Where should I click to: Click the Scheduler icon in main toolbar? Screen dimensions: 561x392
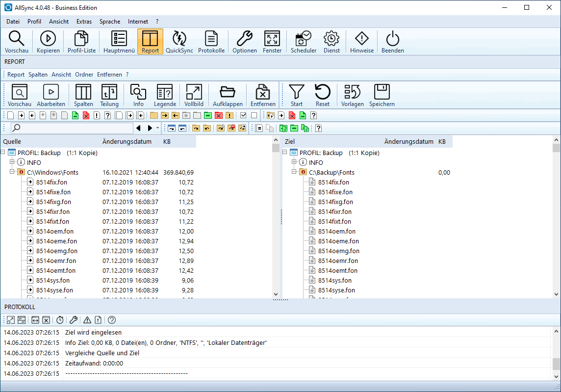(x=303, y=42)
